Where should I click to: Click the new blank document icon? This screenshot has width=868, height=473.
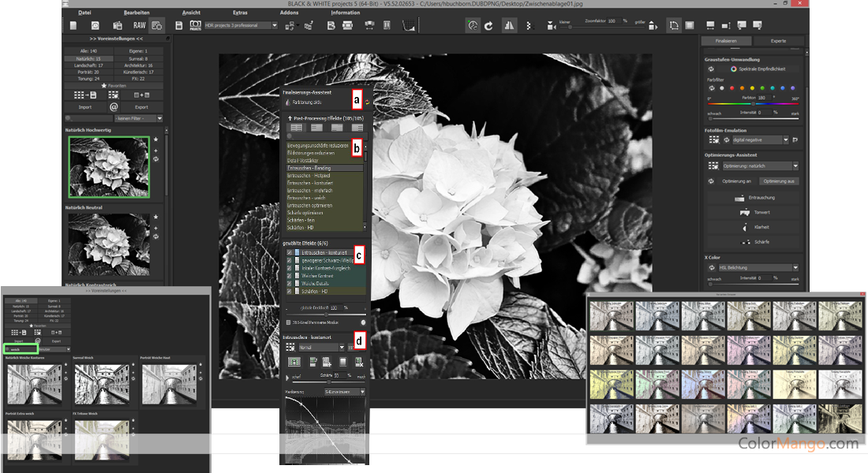73,25
